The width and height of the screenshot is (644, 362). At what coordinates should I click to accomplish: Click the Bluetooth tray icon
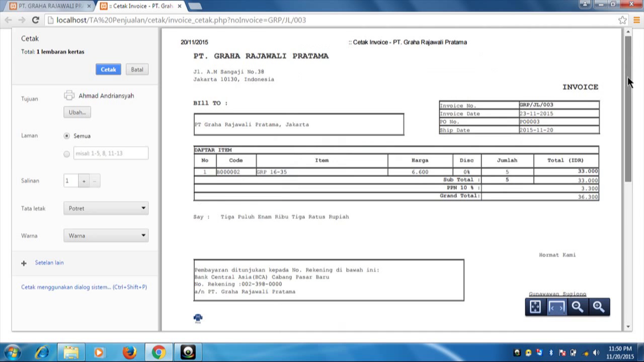tap(551, 352)
